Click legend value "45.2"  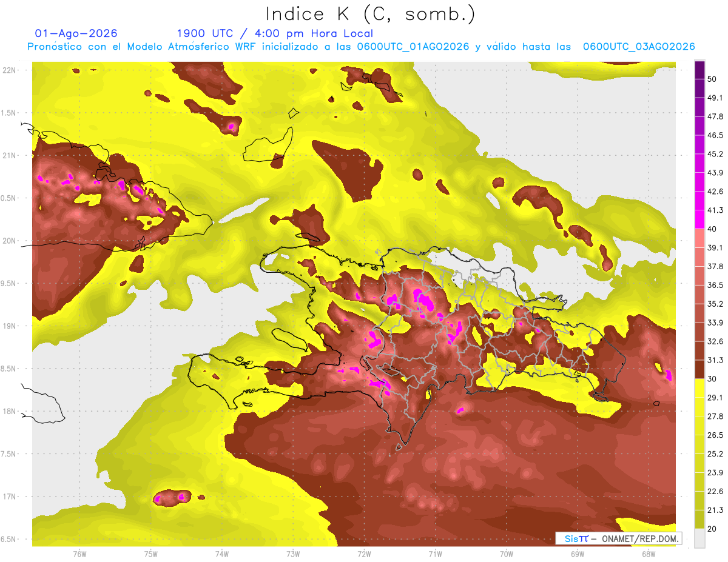point(715,154)
